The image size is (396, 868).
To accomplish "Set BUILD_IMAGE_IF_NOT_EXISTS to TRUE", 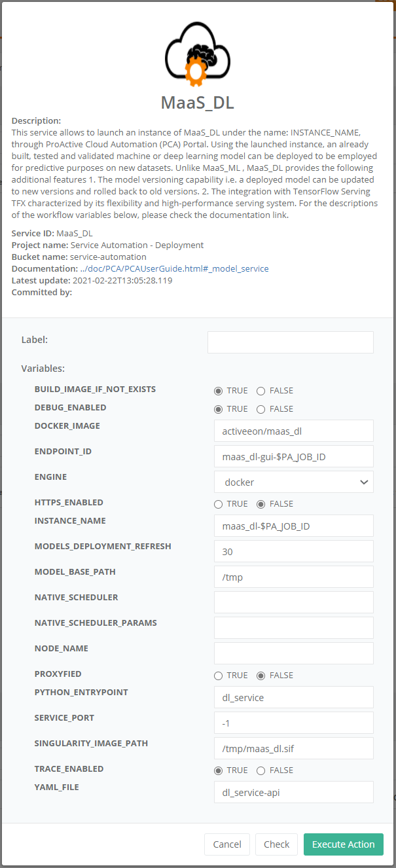I will (218, 391).
